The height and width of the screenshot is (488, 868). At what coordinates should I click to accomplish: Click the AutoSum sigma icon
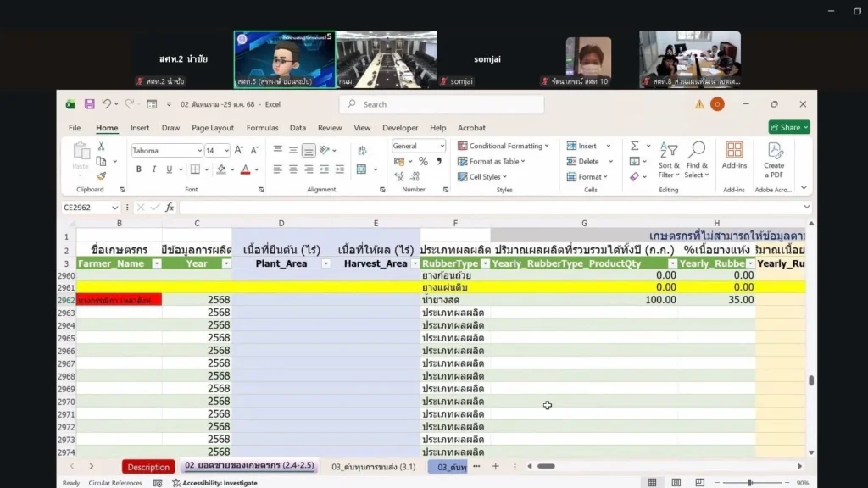click(634, 146)
